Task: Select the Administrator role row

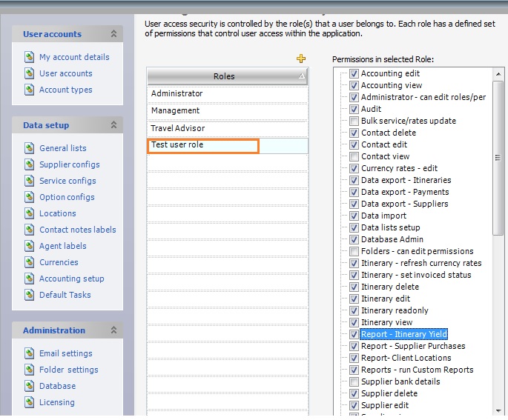Action: (227, 94)
